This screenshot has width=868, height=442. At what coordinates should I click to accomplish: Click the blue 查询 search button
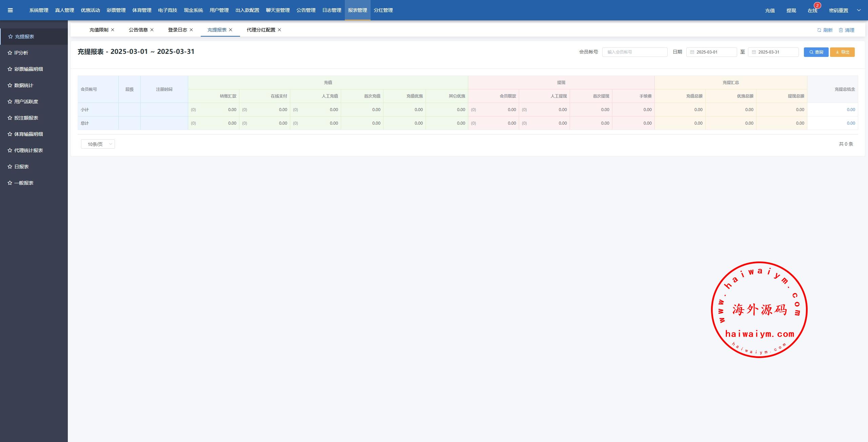point(816,52)
